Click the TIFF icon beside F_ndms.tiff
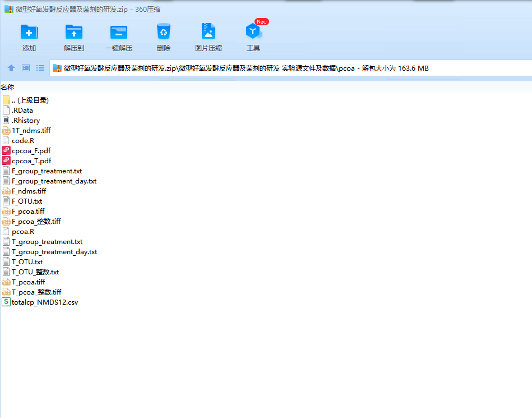 click(6, 191)
